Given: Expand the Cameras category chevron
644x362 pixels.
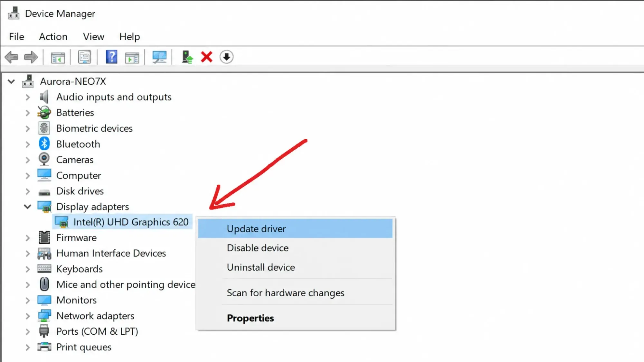Looking at the screenshot, I should click(x=28, y=160).
